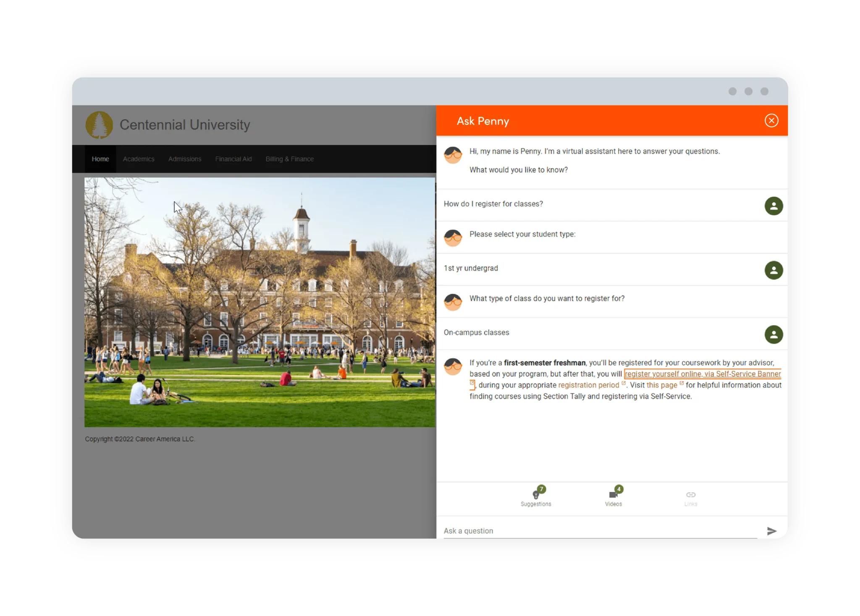
Task: Click the 'this page' link
Action: (662, 385)
